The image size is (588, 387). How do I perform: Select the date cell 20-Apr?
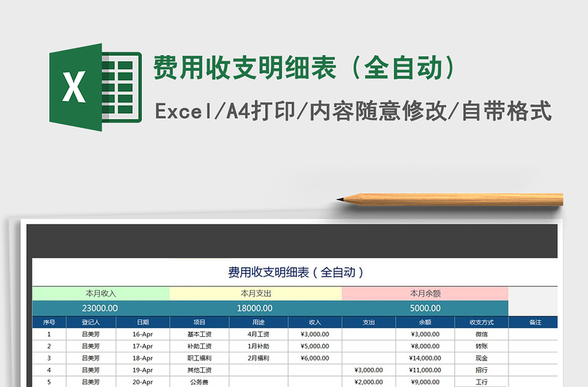tap(143, 382)
